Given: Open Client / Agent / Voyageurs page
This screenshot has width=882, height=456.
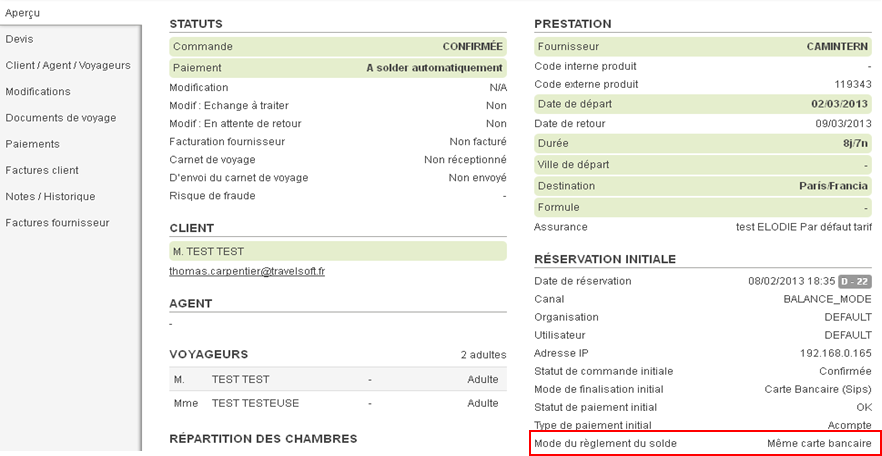Looking at the screenshot, I should (68, 65).
